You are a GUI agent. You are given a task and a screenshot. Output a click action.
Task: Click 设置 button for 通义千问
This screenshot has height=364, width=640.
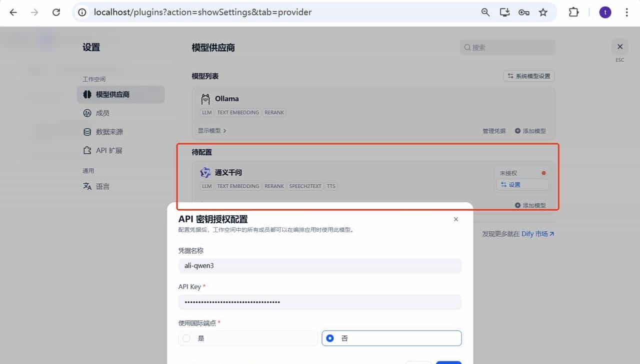(522, 185)
